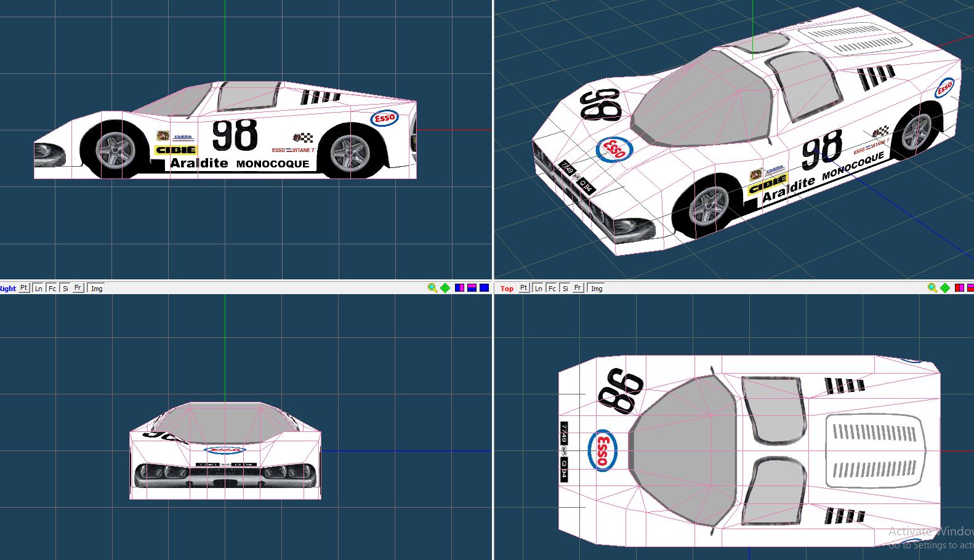Screen dimensions: 974x560
Task: Click the blue 'Right' view name label
Action: coord(8,289)
